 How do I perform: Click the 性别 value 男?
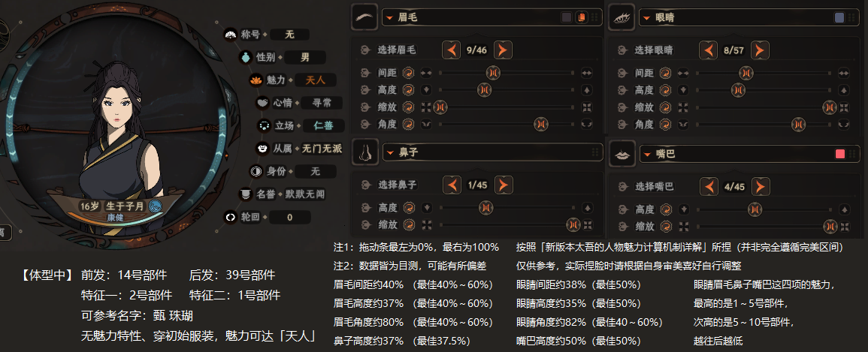[x=305, y=57]
